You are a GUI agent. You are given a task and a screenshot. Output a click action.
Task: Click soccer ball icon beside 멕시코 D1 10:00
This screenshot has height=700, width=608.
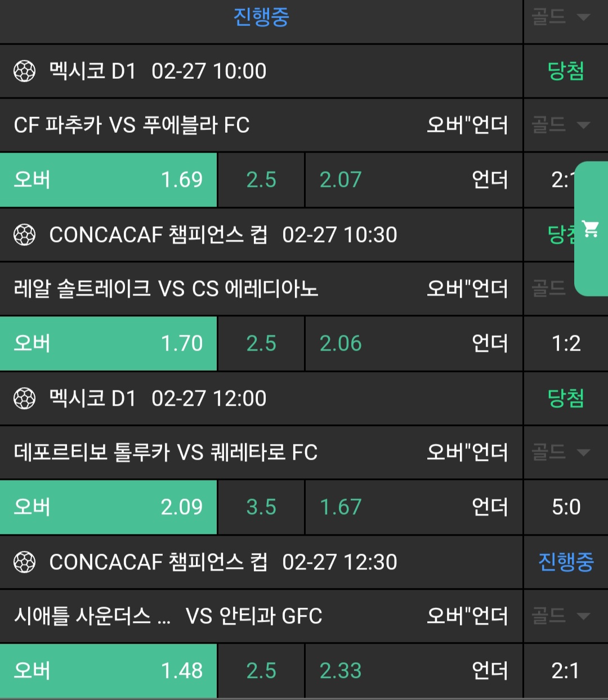tap(24, 71)
